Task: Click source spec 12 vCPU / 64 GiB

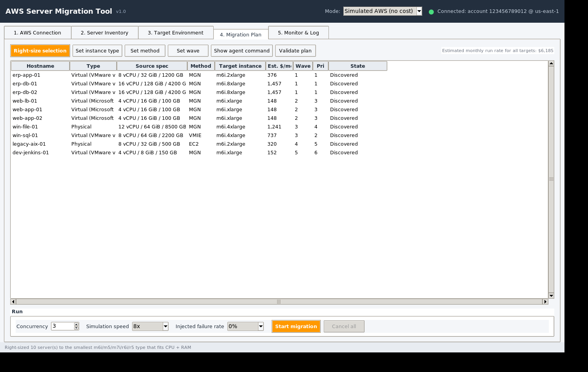Action: [x=152, y=127]
